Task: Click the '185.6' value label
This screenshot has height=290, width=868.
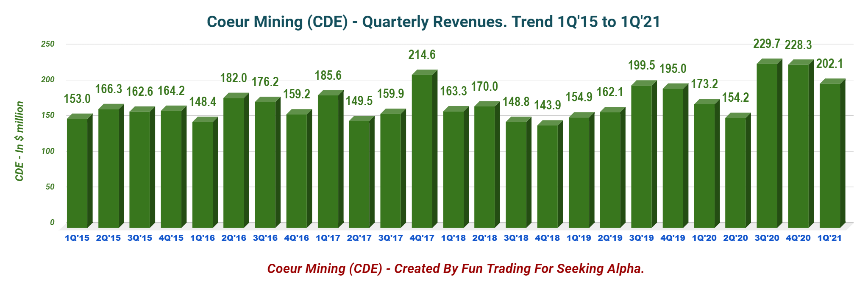Action: pyautogui.click(x=328, y=75)
